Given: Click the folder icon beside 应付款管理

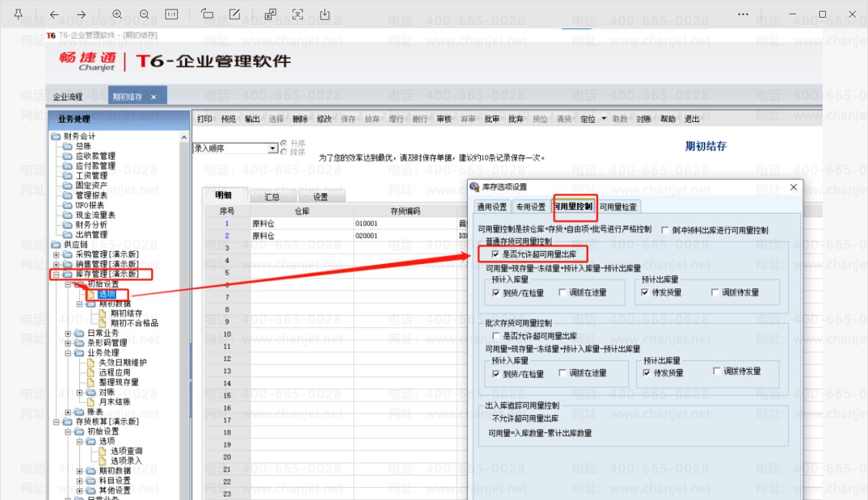Looking at the screenshot, I should pyautogui.click(x=67, y=166).
